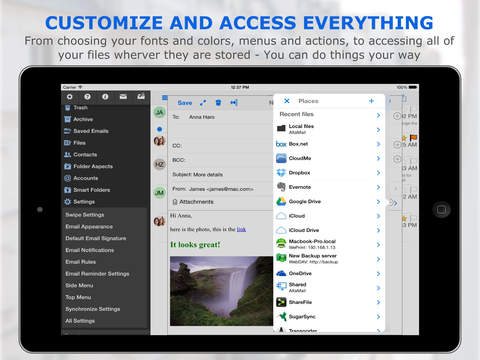480x360 pixels.
Task: Click the chevron on the Google Drive row
Action: pyautogui.click(x=378, y=201)
